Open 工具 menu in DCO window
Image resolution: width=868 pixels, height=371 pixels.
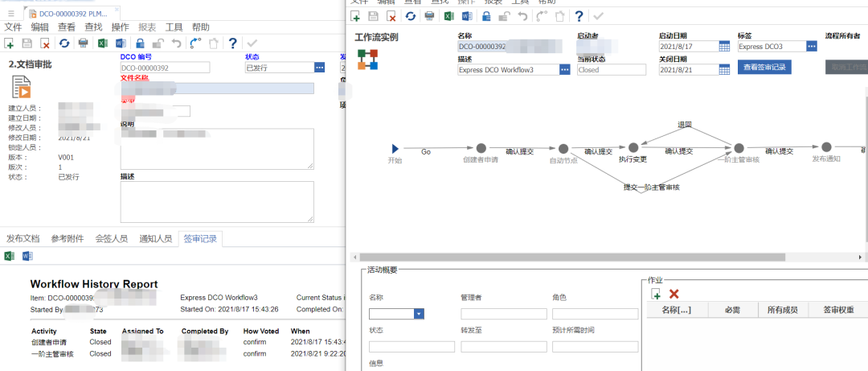(x=174, y=27)
